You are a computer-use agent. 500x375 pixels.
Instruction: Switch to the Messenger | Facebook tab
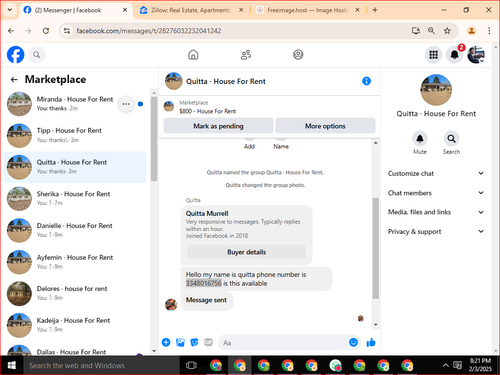pyautogui.click(x=76, y=10)
